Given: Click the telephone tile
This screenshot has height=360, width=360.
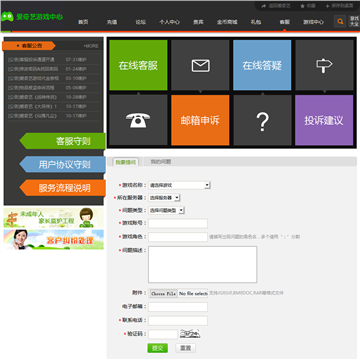Looking at the screenshot, I should pos(138,120).
